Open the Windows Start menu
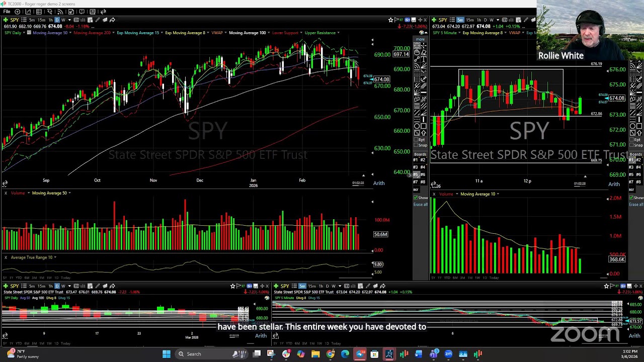The width and height of the screenshot is (644, 362). click(167, 354)
